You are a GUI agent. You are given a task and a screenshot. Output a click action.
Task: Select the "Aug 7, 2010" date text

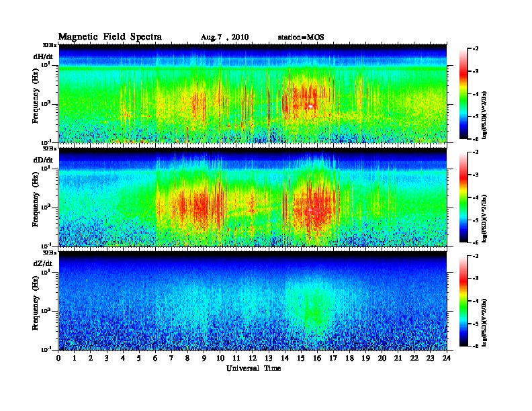224,38
